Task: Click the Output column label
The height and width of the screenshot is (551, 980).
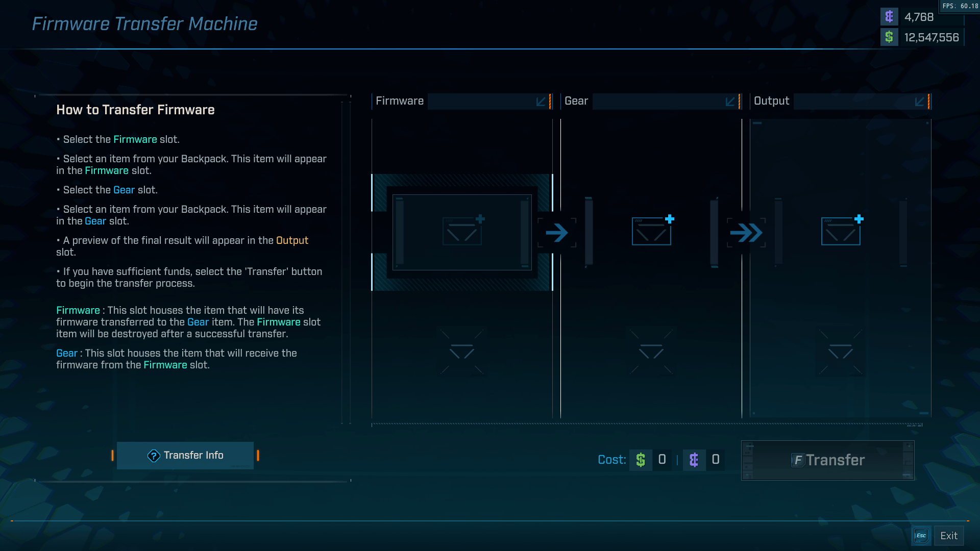Action: pos(772,101)
